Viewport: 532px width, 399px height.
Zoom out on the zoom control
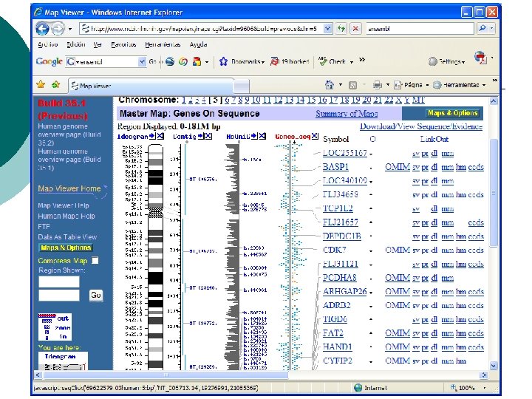(x=63, y=318)
